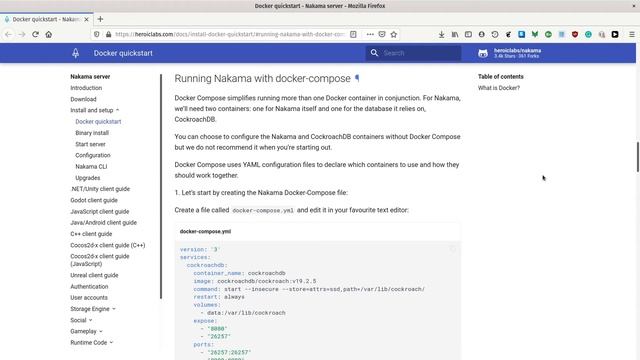Open the C++ client guide
The image size is (640, 360).
91,234
